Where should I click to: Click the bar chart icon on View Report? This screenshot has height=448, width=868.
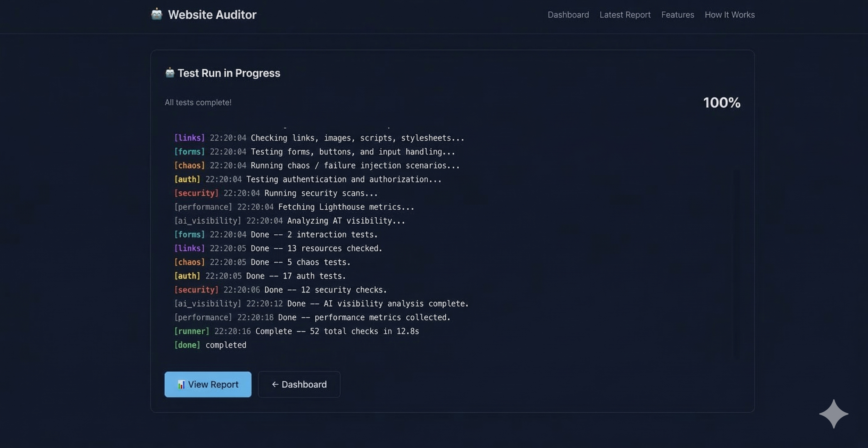pos(182,384)
